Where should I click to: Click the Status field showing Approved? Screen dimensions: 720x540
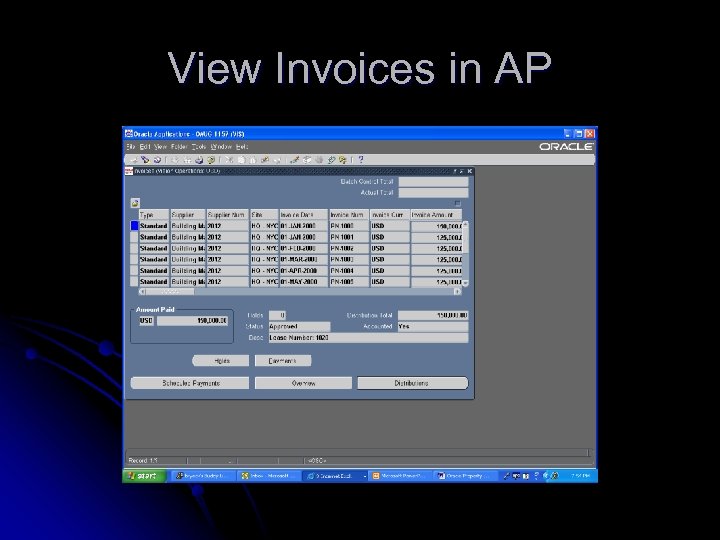[x=299, y=326]
